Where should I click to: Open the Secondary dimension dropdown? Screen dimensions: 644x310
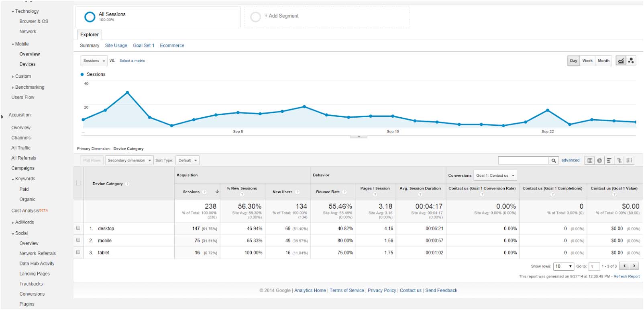(129, 161)
